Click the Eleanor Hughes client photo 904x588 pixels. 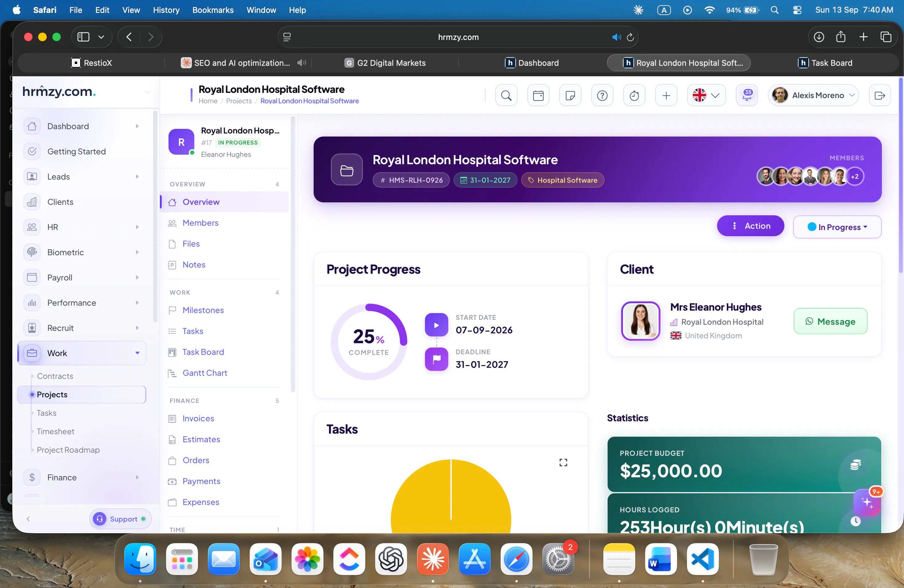coord(640,321)
